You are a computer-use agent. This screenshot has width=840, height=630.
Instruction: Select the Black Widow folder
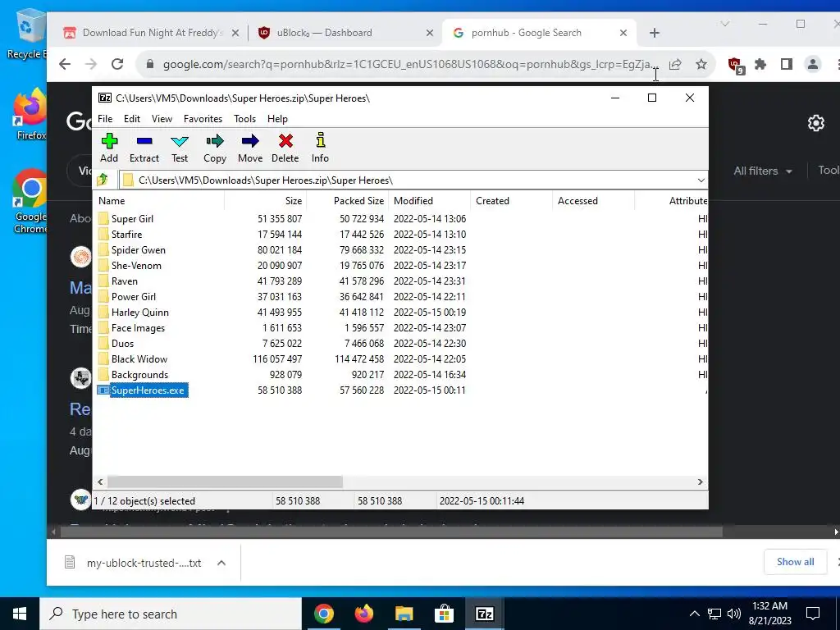coord(139,358)
